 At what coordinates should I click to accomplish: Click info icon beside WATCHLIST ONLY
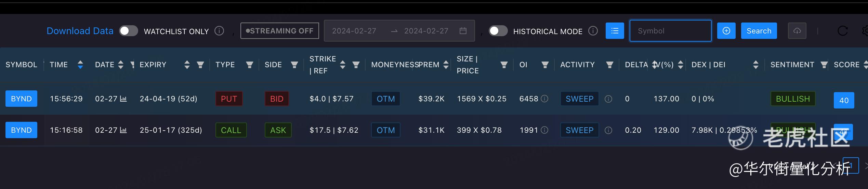click(219, 31)
